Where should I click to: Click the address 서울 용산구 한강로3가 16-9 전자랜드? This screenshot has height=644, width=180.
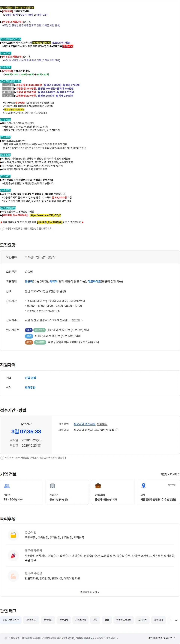pyautogui.click(x=47, y=320)
